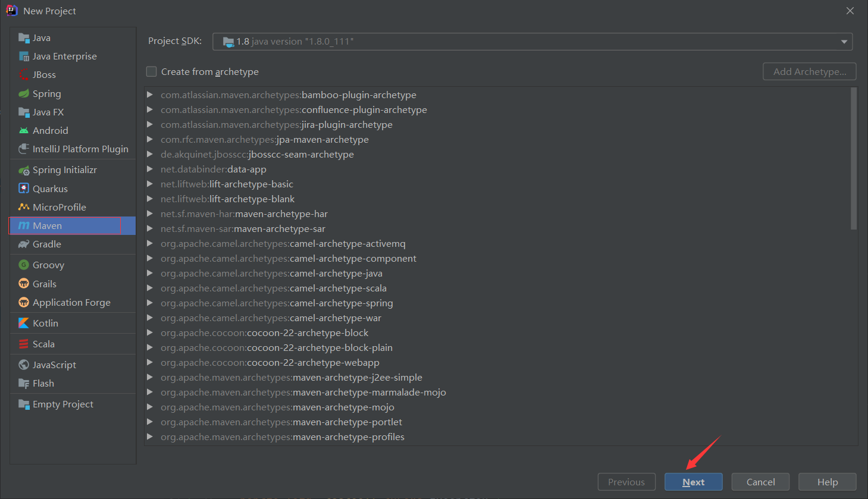Open the Project SDK dropdown

click(x=532, y=42)
